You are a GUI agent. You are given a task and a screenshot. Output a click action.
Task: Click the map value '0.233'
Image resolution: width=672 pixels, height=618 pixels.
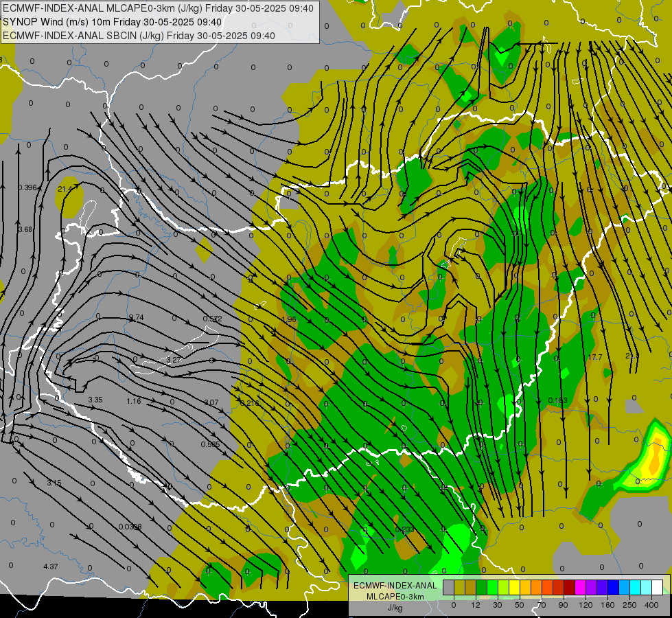[404, 529]
